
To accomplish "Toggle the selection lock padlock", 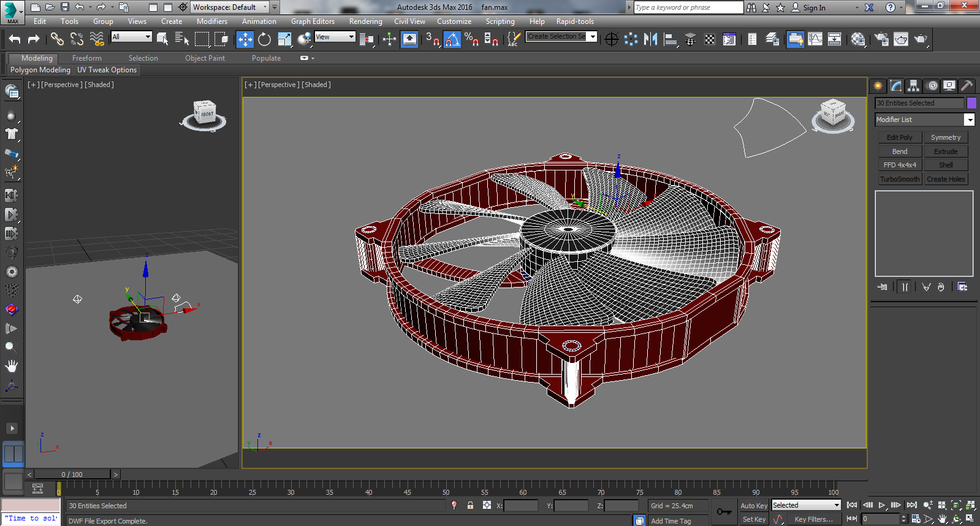I will coord(470,505).
